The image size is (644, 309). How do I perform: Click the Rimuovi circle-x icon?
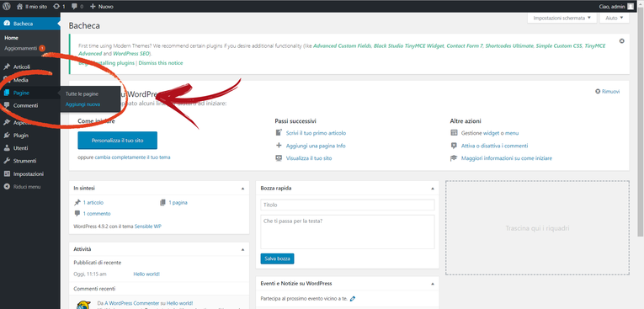(x=598, y=91)
